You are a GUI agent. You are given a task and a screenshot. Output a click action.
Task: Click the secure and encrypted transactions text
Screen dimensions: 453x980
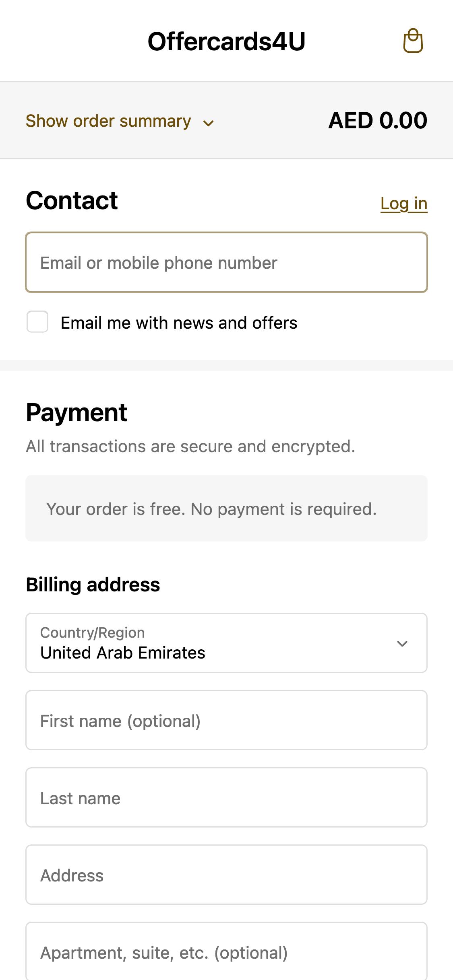click(x=190, y=447)
